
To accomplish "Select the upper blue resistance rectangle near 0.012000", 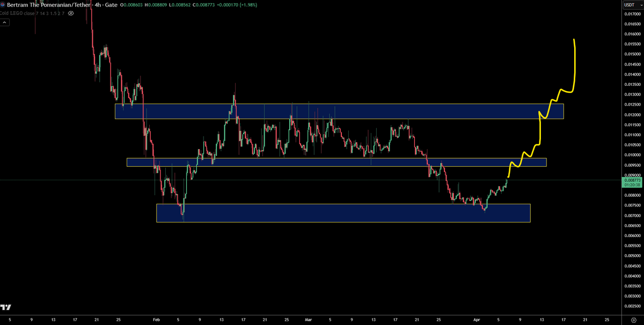I will (339, 111).
